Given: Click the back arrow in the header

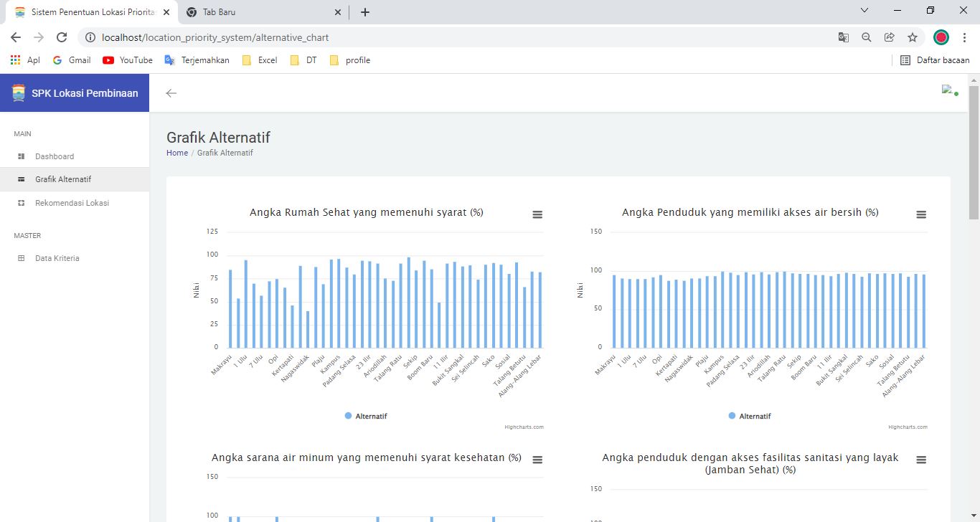Looking at the screenshot, I should click(x=171, y=93).
